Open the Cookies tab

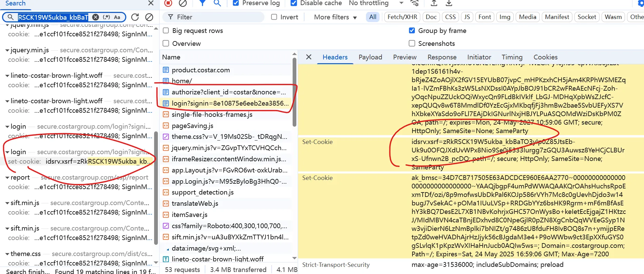point(546,57)
